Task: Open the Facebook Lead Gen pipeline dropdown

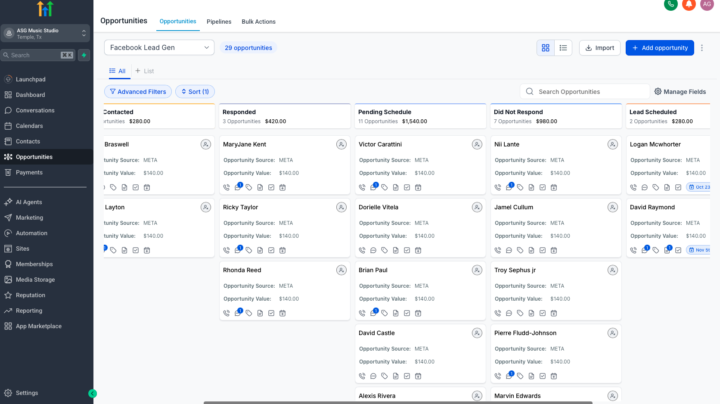Action: pos(159,47)
